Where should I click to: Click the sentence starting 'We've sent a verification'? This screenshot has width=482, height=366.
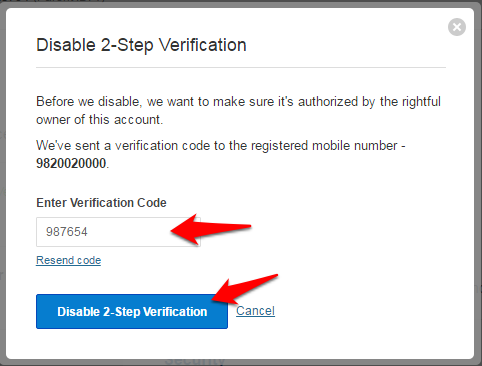(x=220, y=154)
